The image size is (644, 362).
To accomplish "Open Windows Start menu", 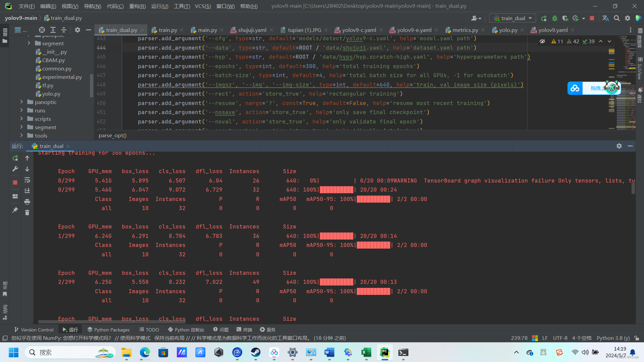I will (13, 352).
